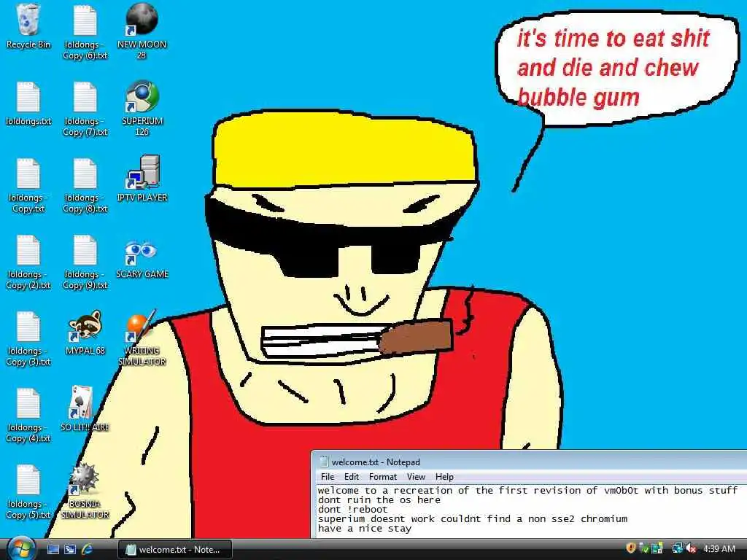Click the green checkmark tray icon

click(x=644, y=548)
